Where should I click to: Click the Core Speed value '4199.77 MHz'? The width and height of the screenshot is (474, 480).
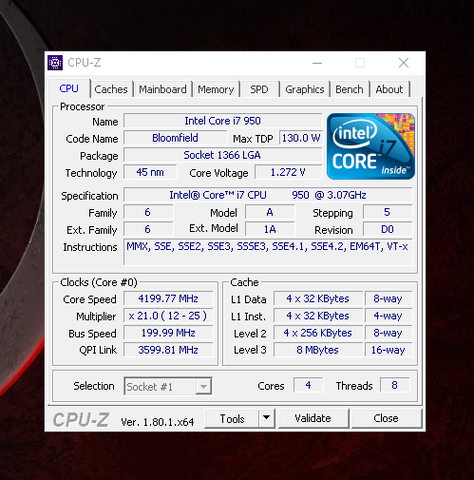click(168, 298)
